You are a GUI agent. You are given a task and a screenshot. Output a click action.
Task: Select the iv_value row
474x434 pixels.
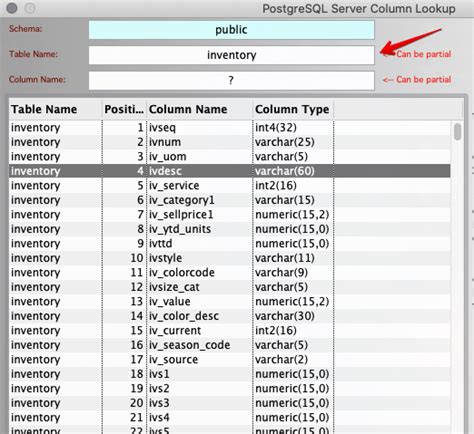(x=229, y=301)
